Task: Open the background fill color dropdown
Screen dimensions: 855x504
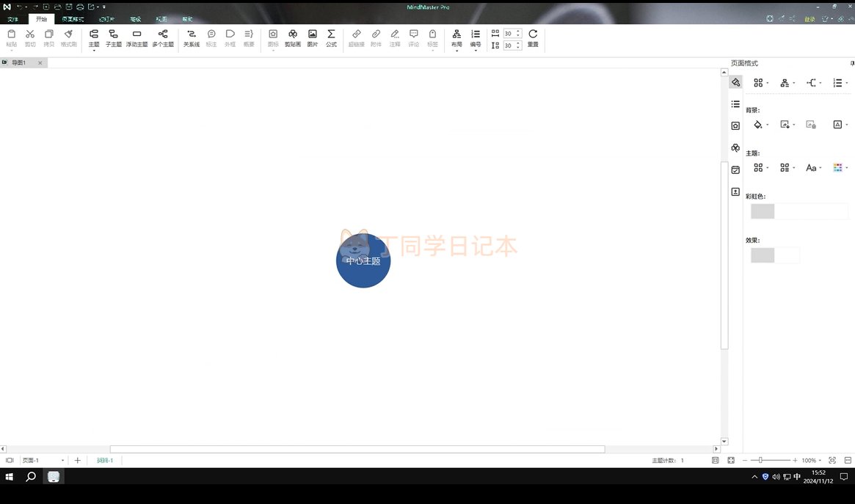Action: [760, 125]
